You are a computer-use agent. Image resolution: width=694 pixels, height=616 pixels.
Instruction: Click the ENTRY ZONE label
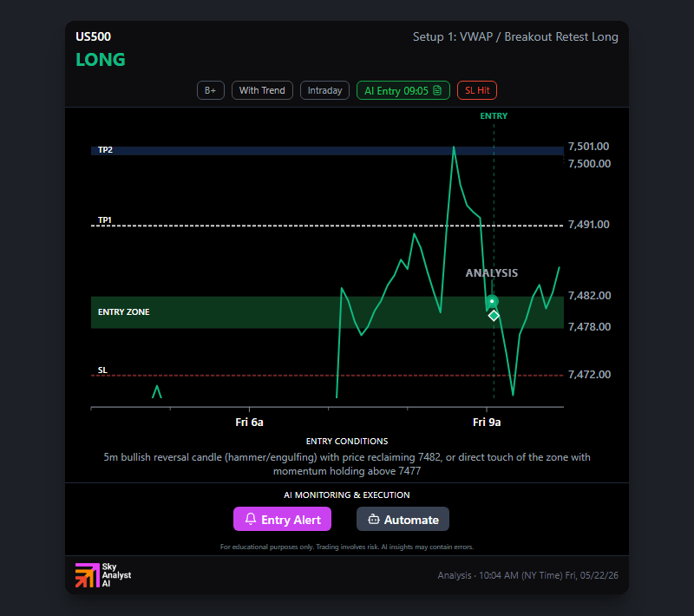point(124,312)
